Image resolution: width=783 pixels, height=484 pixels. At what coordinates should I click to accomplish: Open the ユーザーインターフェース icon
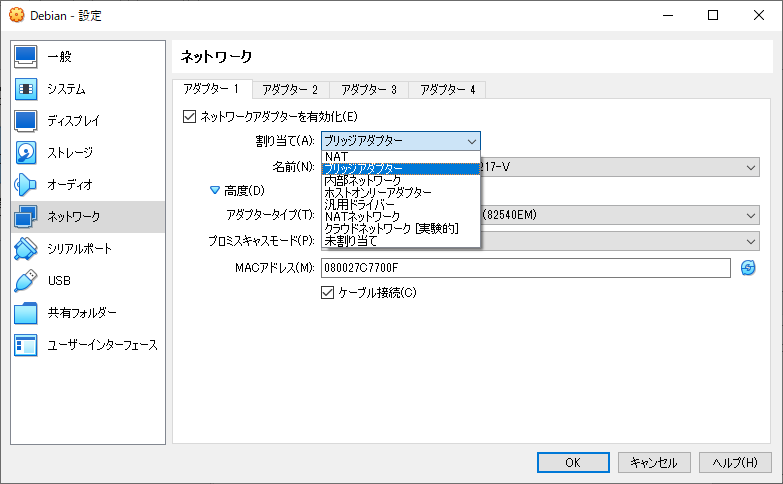click(25, 345)
